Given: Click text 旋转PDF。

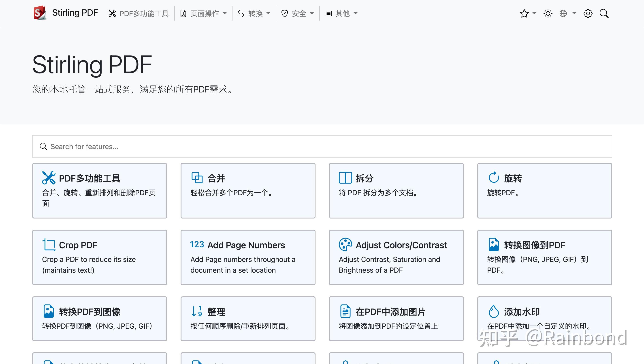Looking at the screenshot, I should [504, 193].
